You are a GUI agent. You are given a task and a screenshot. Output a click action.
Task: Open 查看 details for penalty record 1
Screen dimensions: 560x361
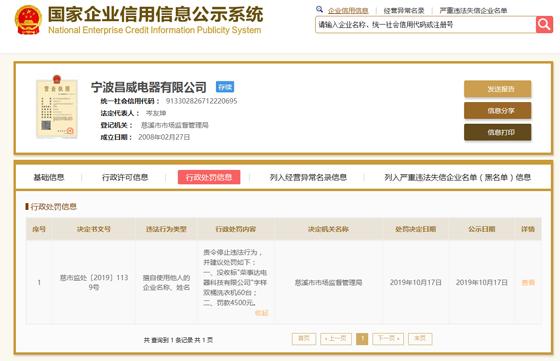tap(528, 282)
